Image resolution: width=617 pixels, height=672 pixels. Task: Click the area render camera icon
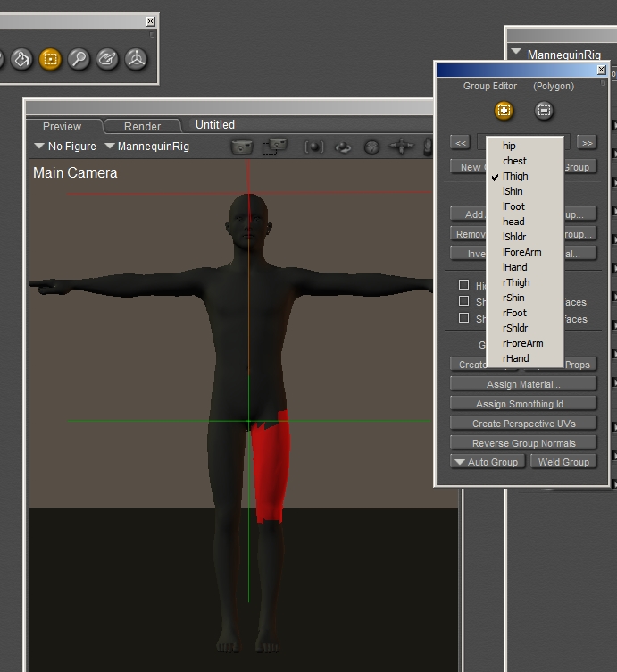coord(273,147)
